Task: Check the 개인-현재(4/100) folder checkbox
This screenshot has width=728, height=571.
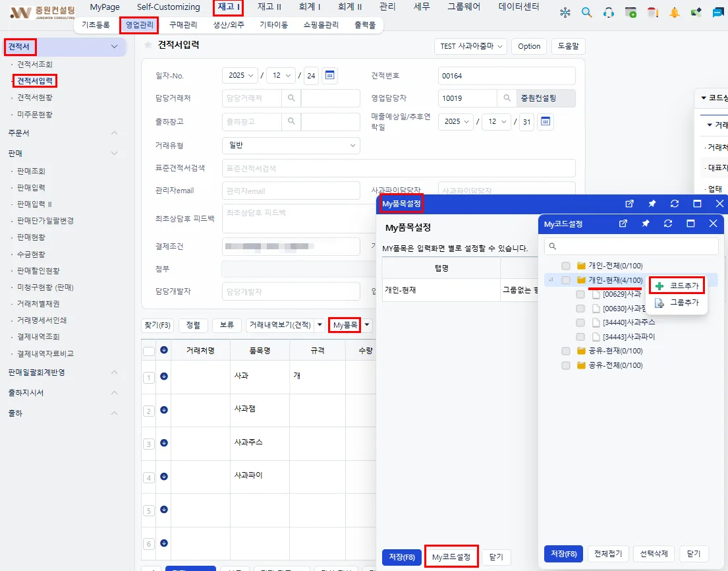Action: 565,280
